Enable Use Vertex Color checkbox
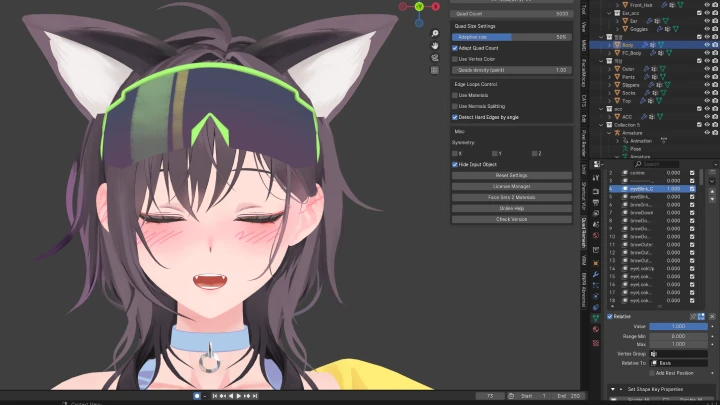This screenshot has width=720, height=405. pos(455,59)
